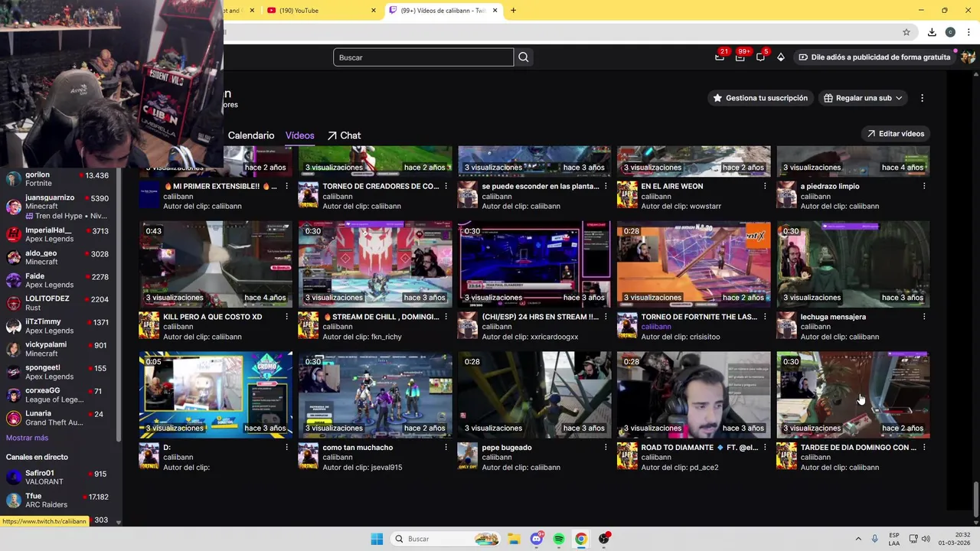Open gorilon channel in sidebar
The height and width of the screenshot is (551, 980).
pos(57,179)
